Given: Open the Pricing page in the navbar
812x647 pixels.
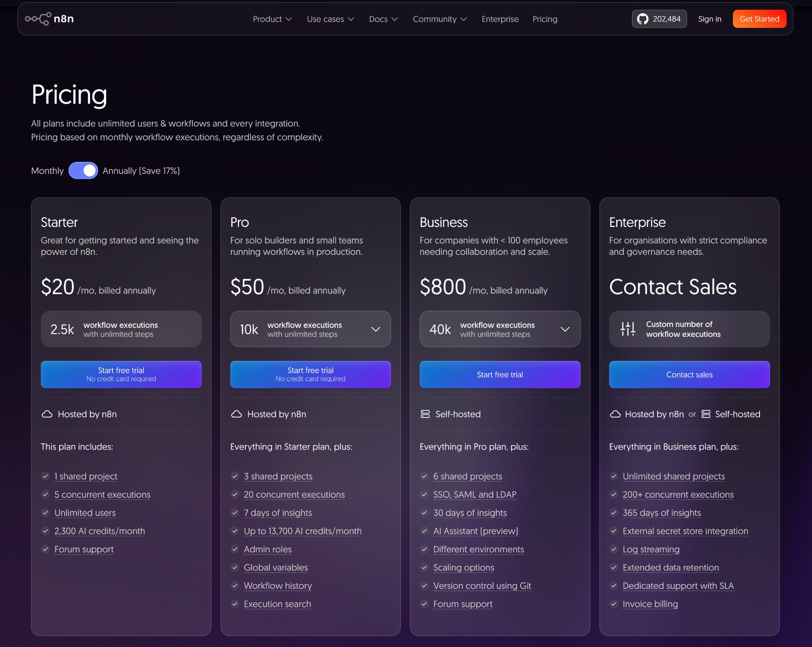Looking at the screenshot, I should [545, 19].
